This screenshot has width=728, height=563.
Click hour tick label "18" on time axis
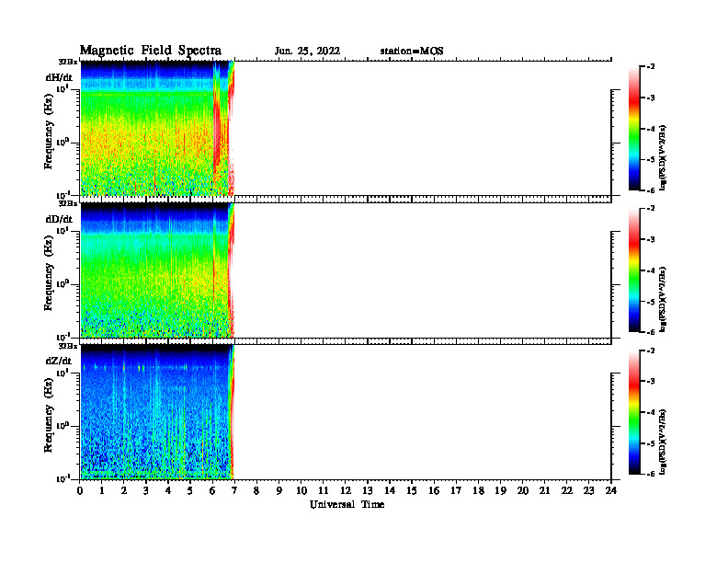point(478,490)
